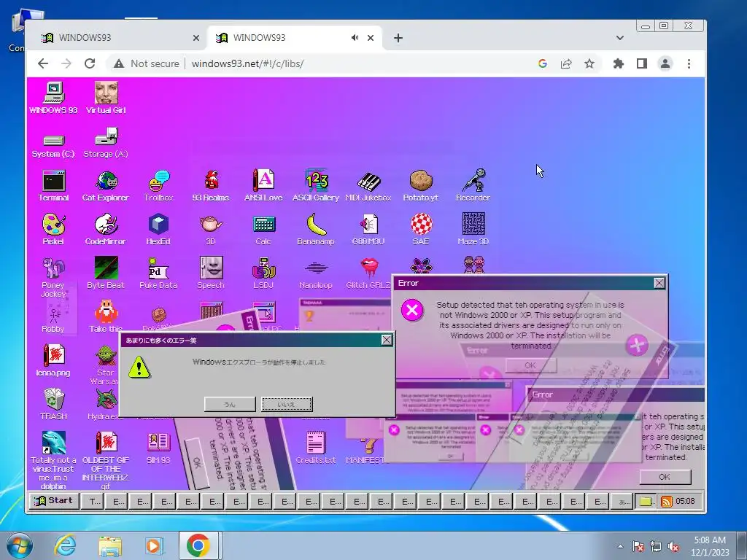This screenshot has height=560, width=747.
Task: Open the Maze 3D icon
Action: coord(473,224)
